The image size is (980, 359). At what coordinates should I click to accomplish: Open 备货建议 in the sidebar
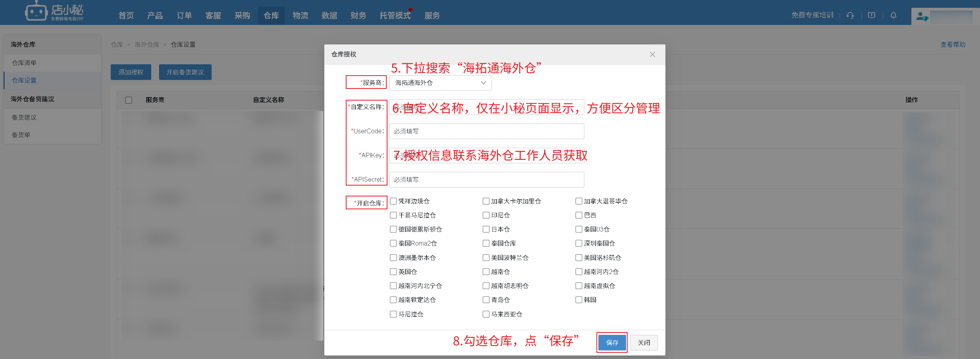click(x=52, y=117)
